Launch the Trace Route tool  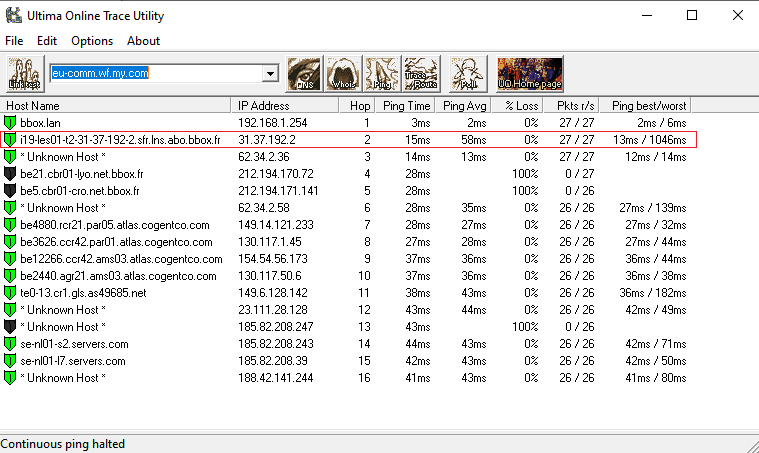[x=422, y=74]
